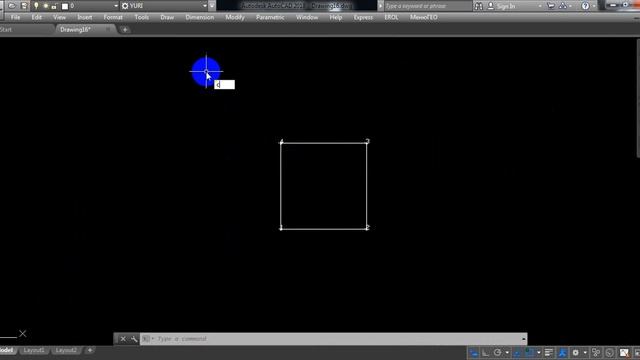Screen dimensions: 640x360
Task: Toggle annotation visibility blue icon
Action: tap(562, 353)
